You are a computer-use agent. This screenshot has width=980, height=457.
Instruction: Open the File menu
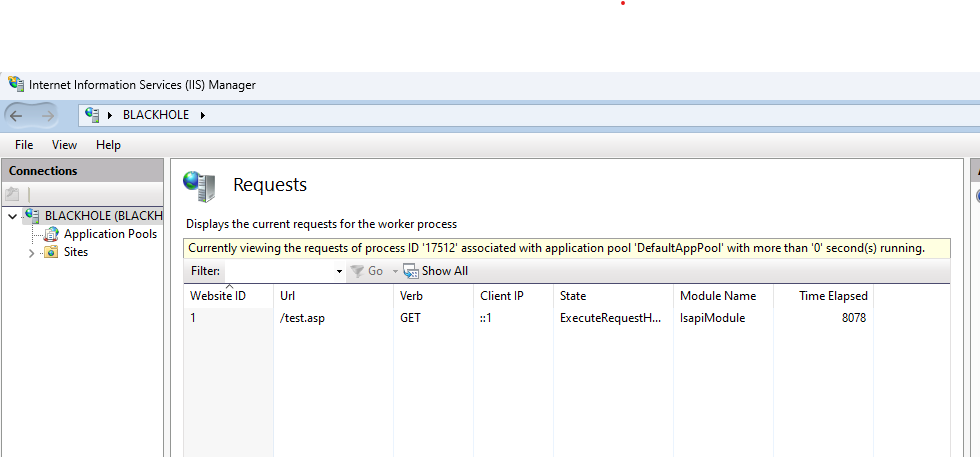pyautogui.click(x=24, y=145)
